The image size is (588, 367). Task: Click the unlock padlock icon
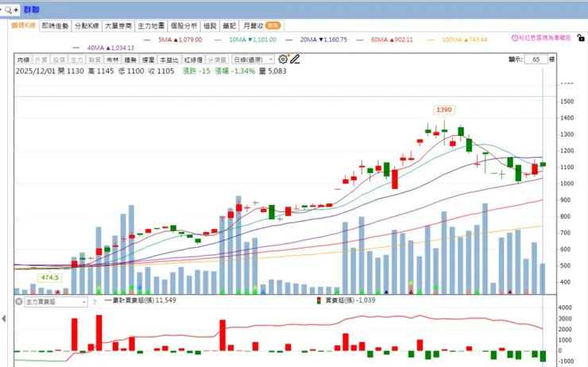[581, 38]
